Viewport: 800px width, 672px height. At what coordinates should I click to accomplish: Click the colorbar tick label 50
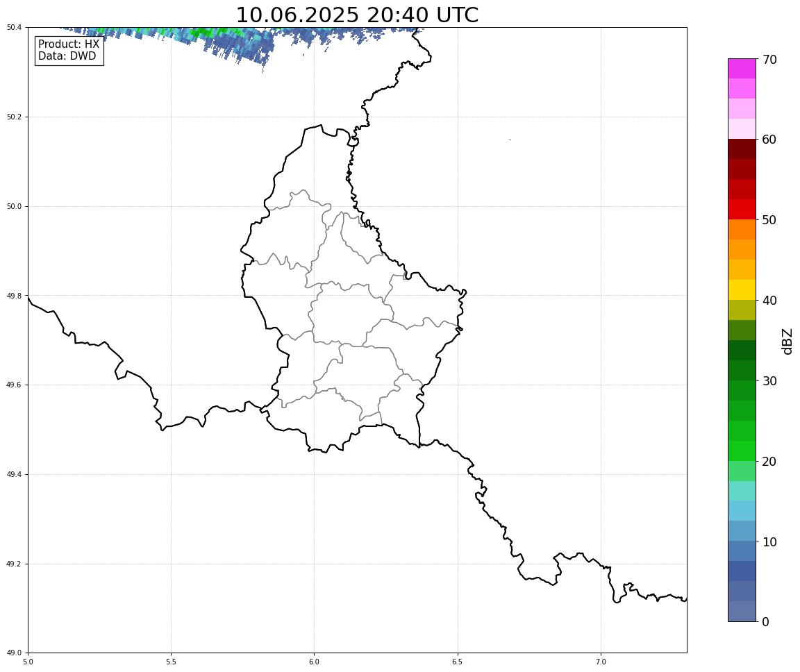click(x=769, y=220)
